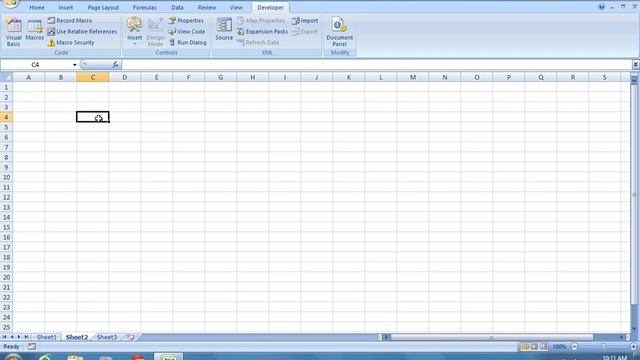Switch to the Insert ribbon tab
This screenshot has height=360, width=640.
tap(65, 7)
